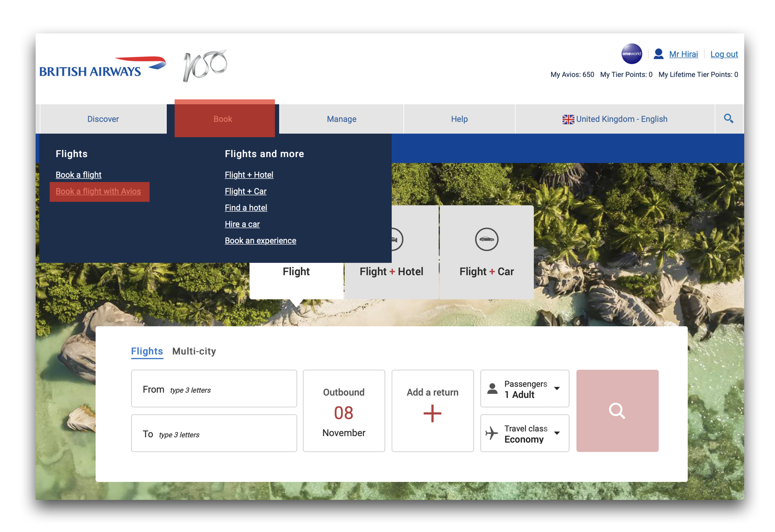Click the Hire a car link
775x532 pixels.
click(242, 224)
